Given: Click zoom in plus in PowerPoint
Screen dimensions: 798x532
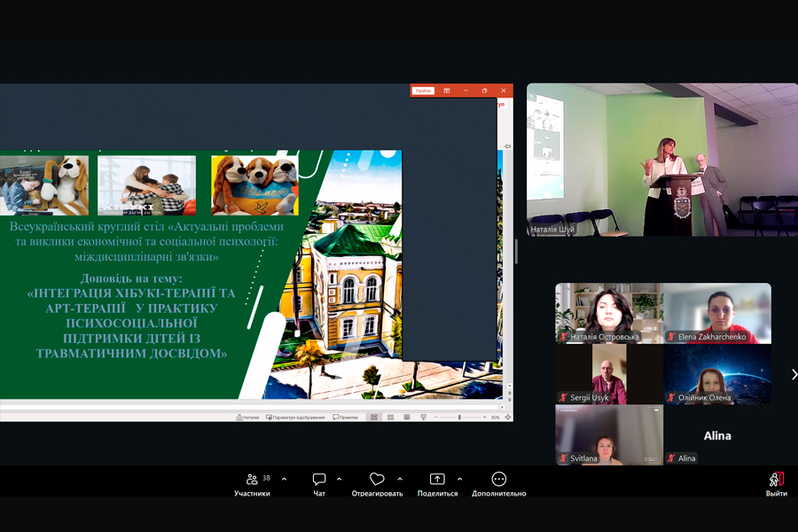Looking at the screenshot, I should click(484, 418).
